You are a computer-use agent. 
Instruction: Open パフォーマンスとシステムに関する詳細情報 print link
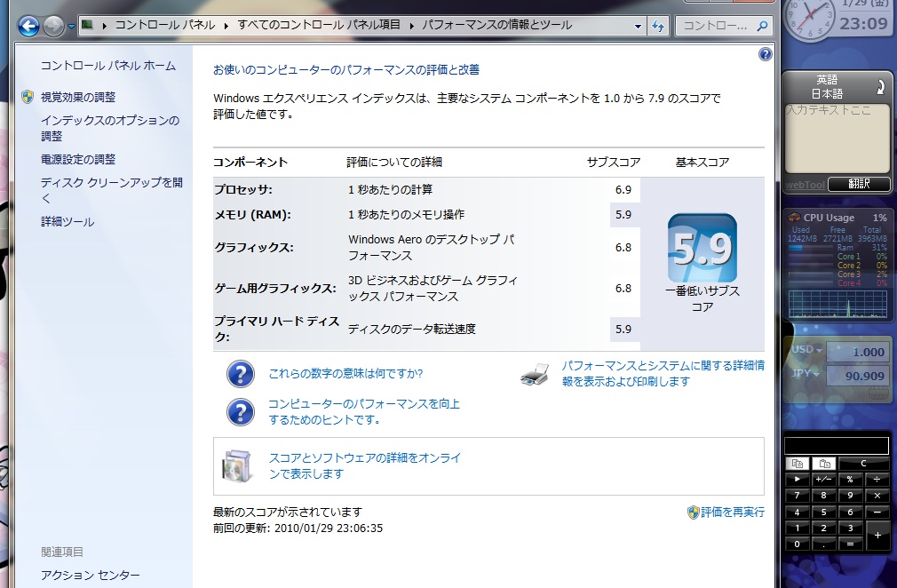(663, 374)
